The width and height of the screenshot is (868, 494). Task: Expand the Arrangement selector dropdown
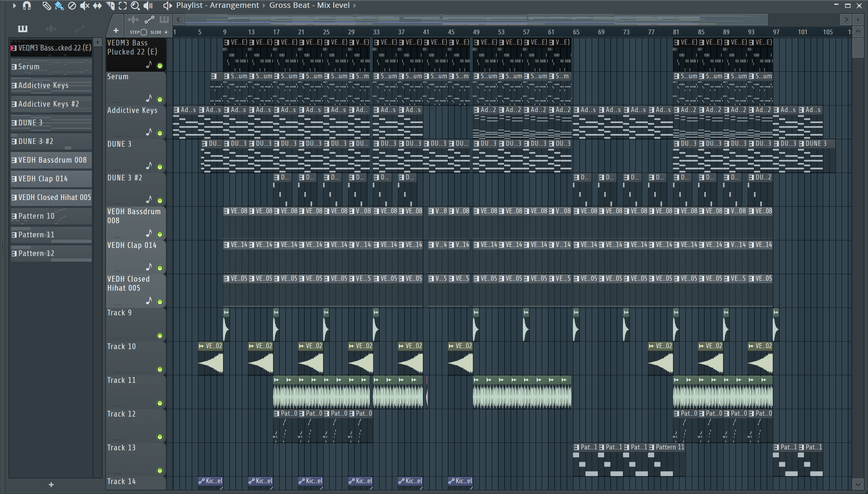(264, 5)
